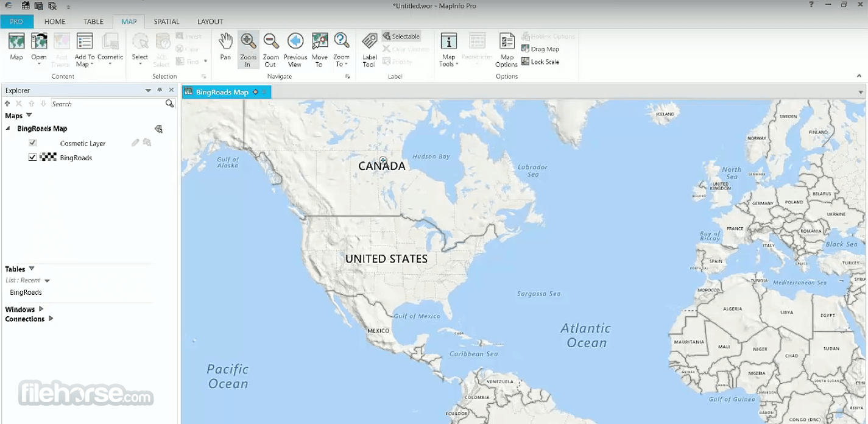The image size is (868, 424).
Task: Toggle the Lock Scale option
Action: coord(540,62)
